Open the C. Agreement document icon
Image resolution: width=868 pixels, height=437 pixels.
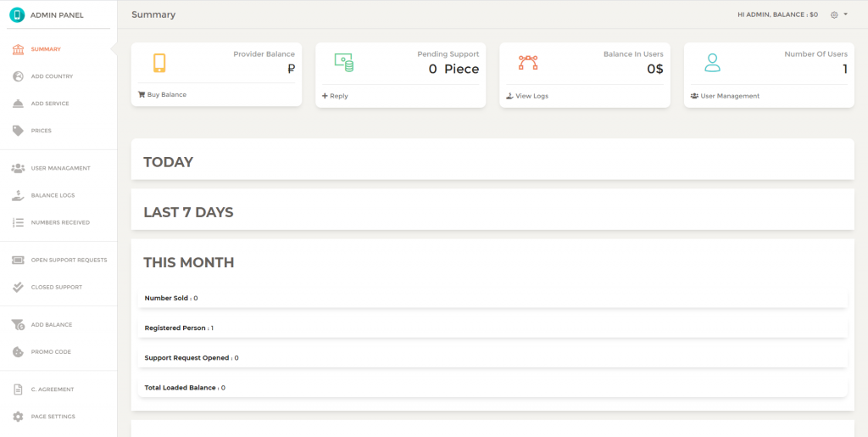pyautogui.click(x=19, y=389)
